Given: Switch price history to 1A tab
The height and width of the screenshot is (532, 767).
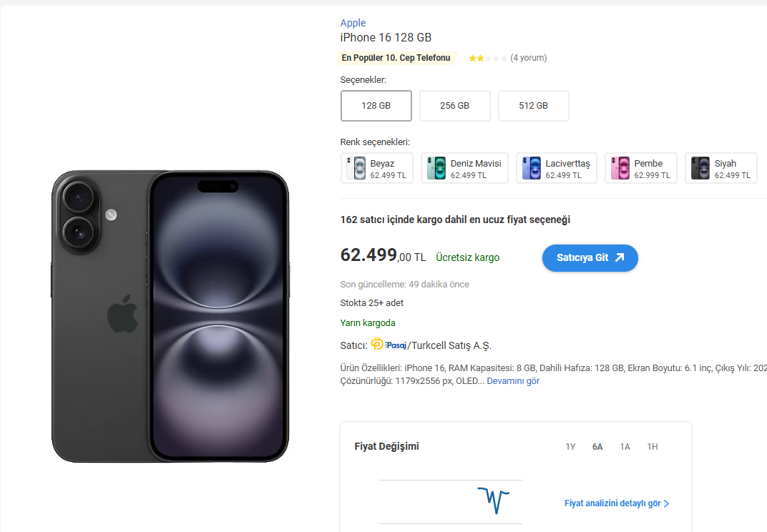Looking at the screenshot, I should (625, 447).
